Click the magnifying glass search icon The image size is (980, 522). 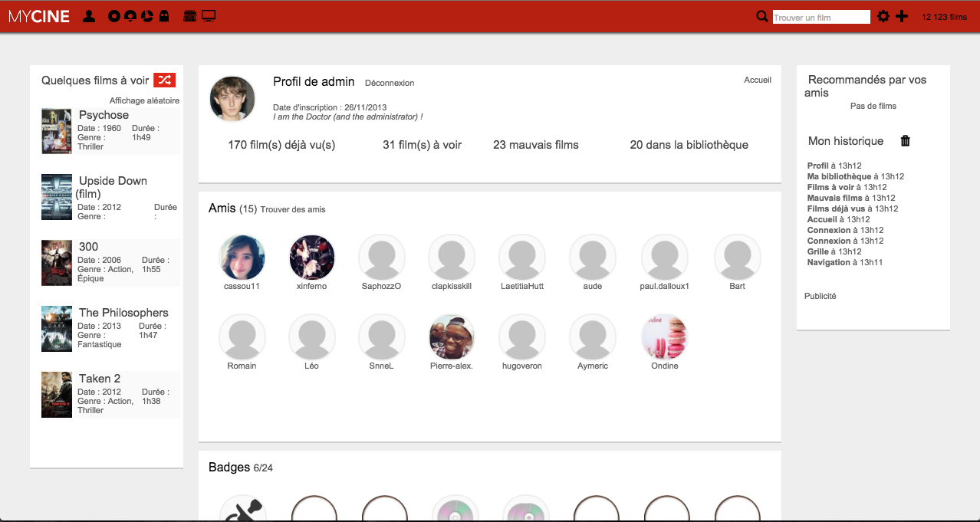(761, 16)
